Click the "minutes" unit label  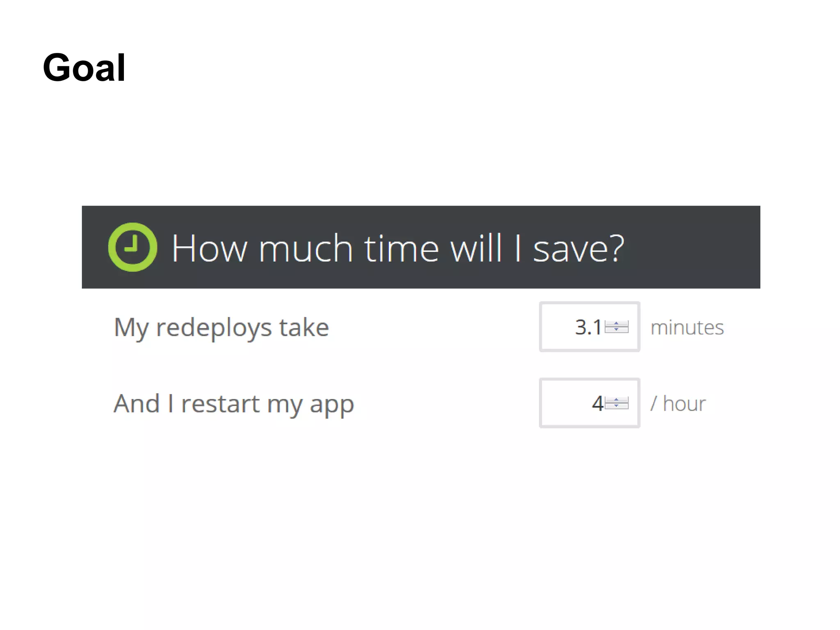point(687,328)
